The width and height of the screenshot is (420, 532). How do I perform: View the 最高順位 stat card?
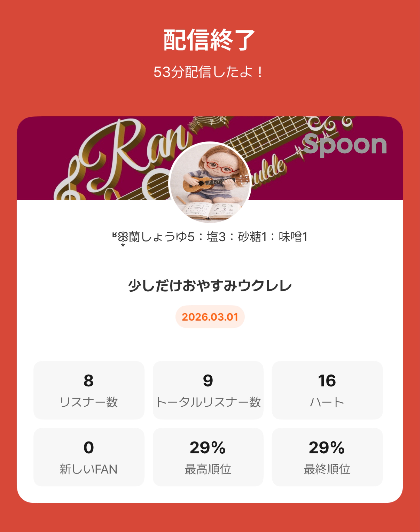[x=208, y=457]
